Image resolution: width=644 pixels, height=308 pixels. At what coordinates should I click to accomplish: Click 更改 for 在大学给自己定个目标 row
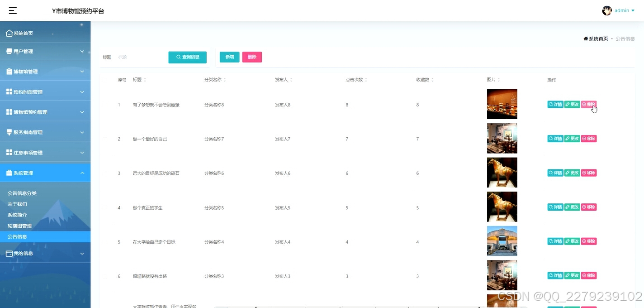click(x=572, y=241)
